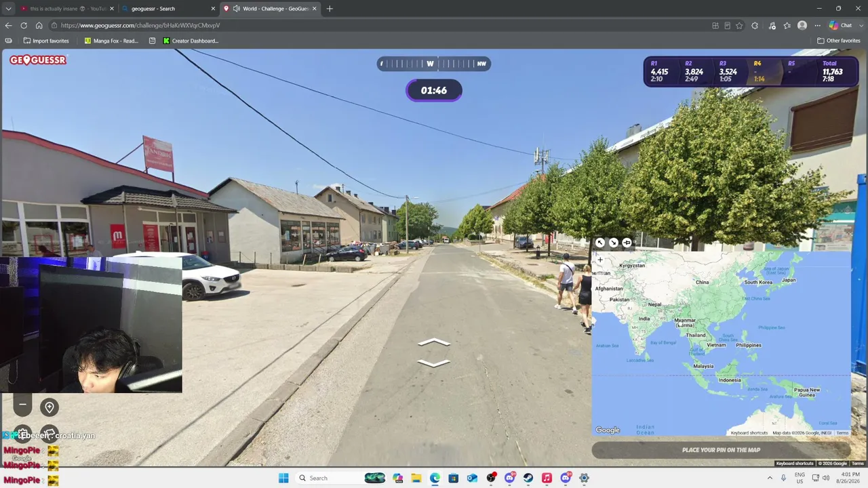Close the geoguessr - Search tab
The height and width of the screenshot is (488, 868).
[213, 9]
